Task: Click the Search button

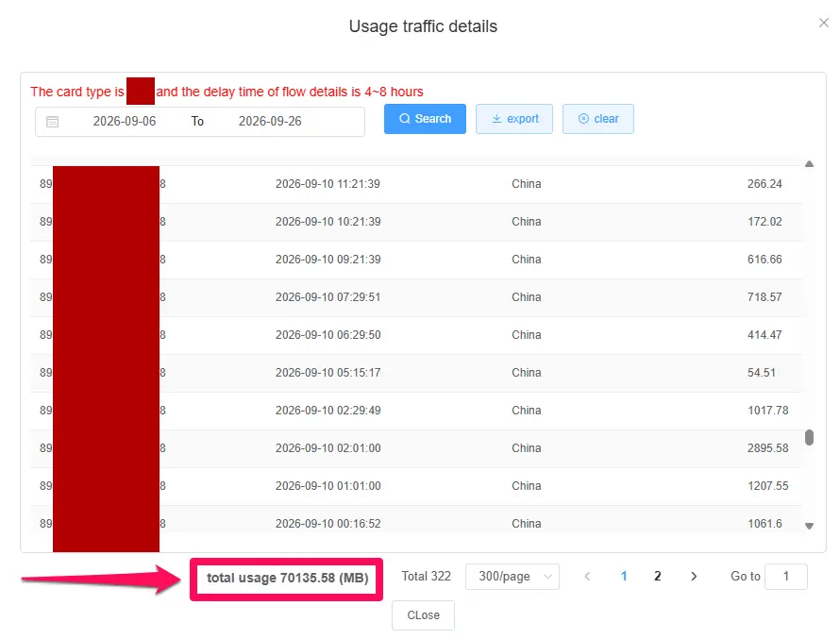Action: pyautogui.click(x=425, y=119)
